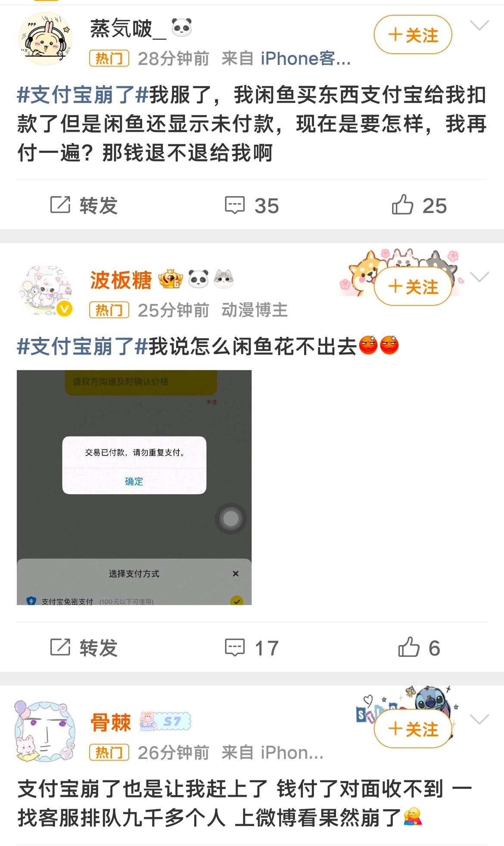View payment screenshot image in 波板糖 post
This screenshot has width=504, height=846.
tap(134, 487)
